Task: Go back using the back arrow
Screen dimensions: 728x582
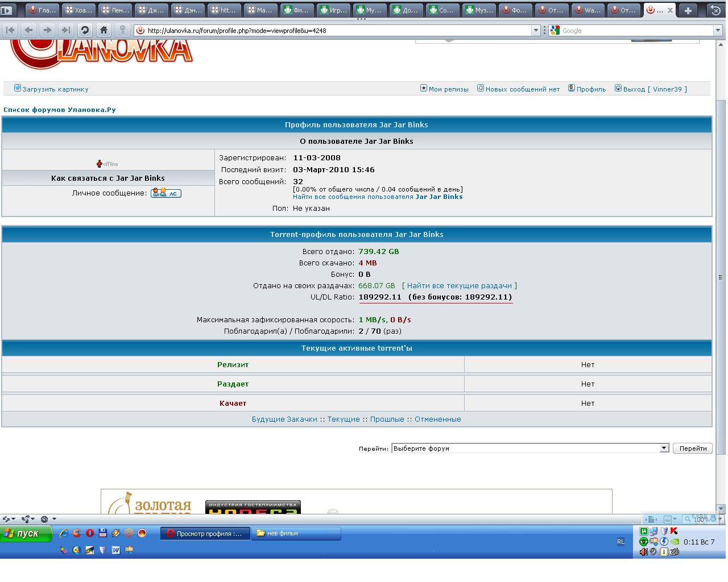Action: click(28, 30)
